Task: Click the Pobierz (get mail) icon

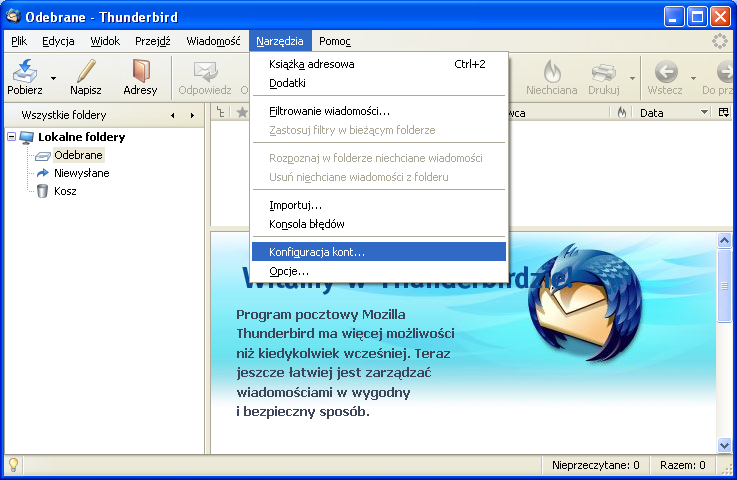Action: 24,71
